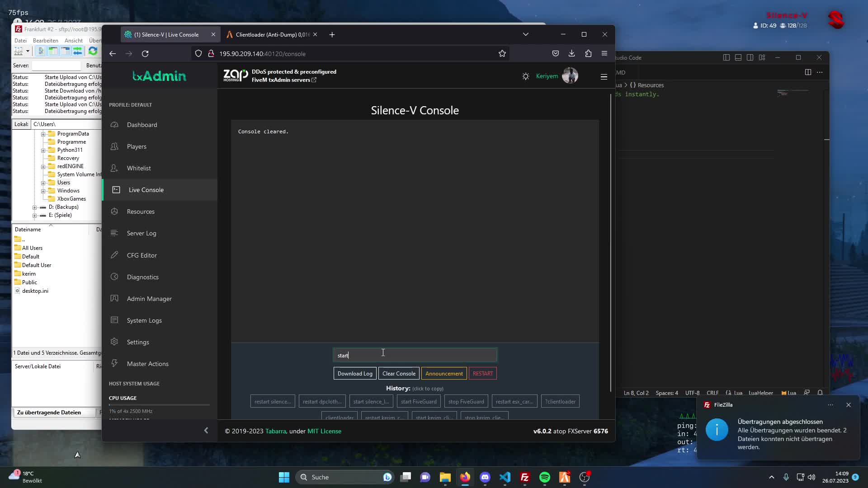Open the Bearbeiten menu in FileZilla
This screenshot has width=868, height=488.
45,40
